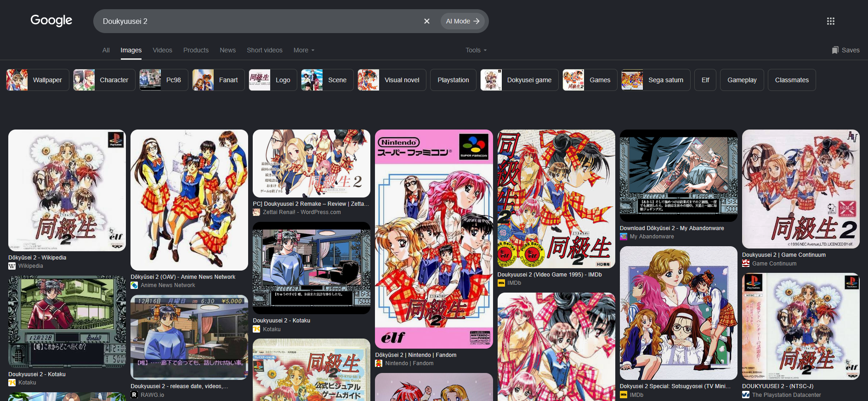Open the DOUKYUUSEI 2 - (NTSC-J) link

click(778, 386)
